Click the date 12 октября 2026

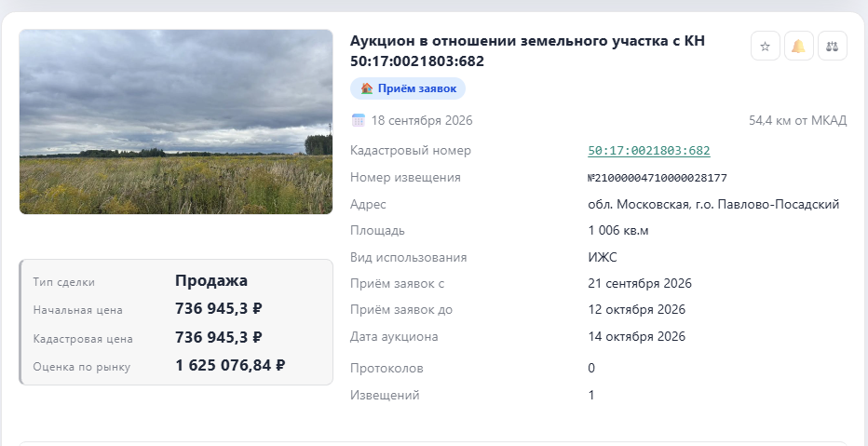pos(637,310)
